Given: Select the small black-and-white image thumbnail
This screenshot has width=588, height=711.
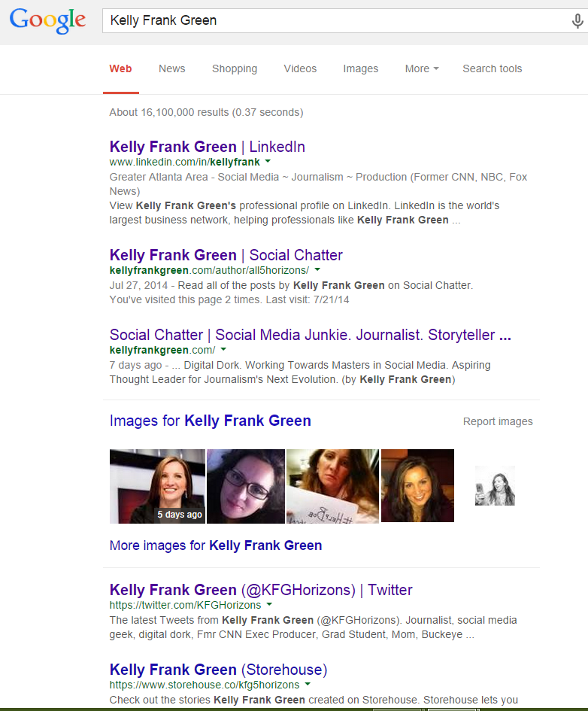Looking at the screenshot, I should pyautogui.click(x=495, y=485).
